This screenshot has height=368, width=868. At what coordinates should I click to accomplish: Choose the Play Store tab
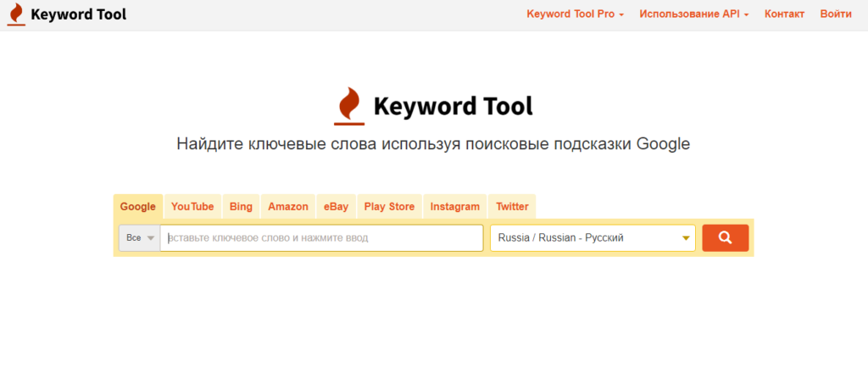389,207
